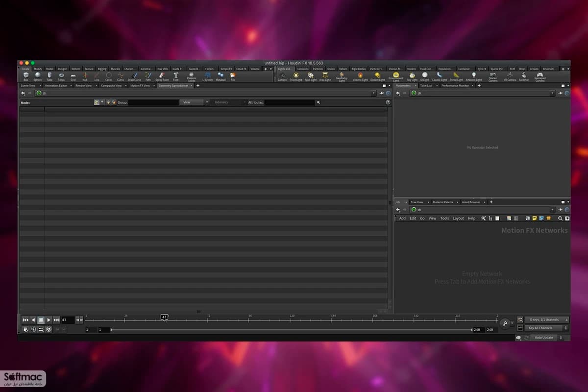Select the File shelf tool
Image resolution: width=588 pixels, height=392 pixels.
point(233,76)
